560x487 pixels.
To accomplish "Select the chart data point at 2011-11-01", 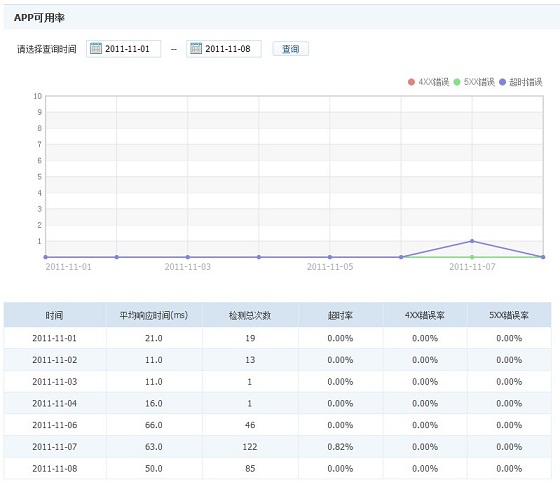I will coord(45,257).
